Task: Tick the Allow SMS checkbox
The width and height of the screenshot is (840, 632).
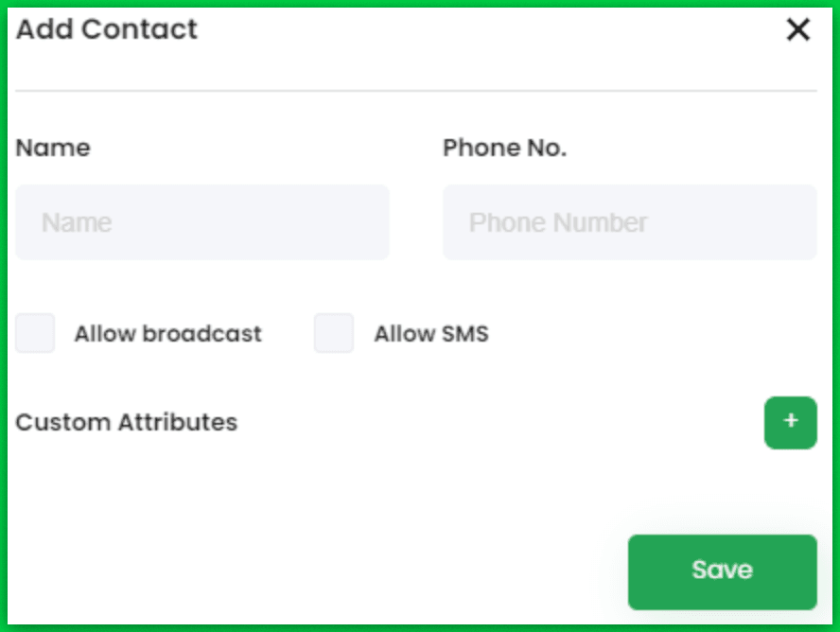Action: point(333,333)
